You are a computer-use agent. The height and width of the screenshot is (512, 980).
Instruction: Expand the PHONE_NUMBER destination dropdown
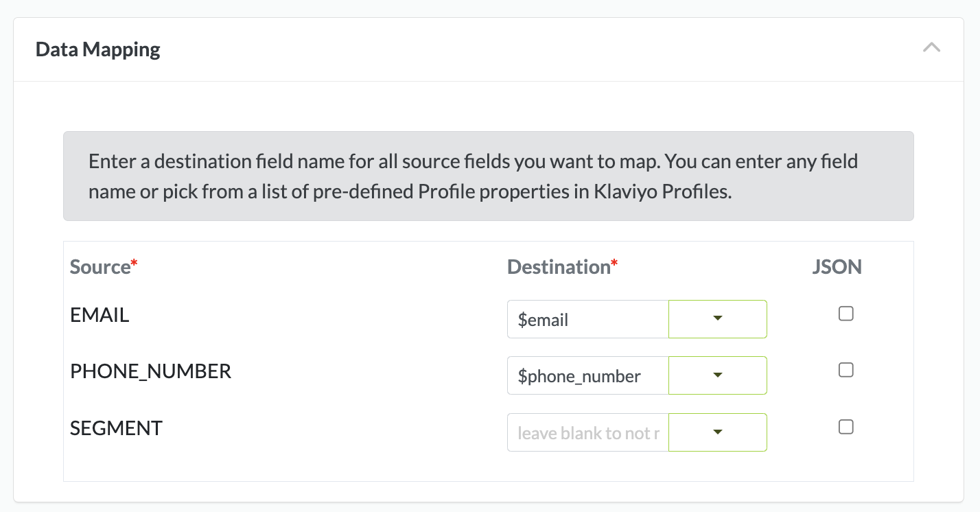pos(718,375)
